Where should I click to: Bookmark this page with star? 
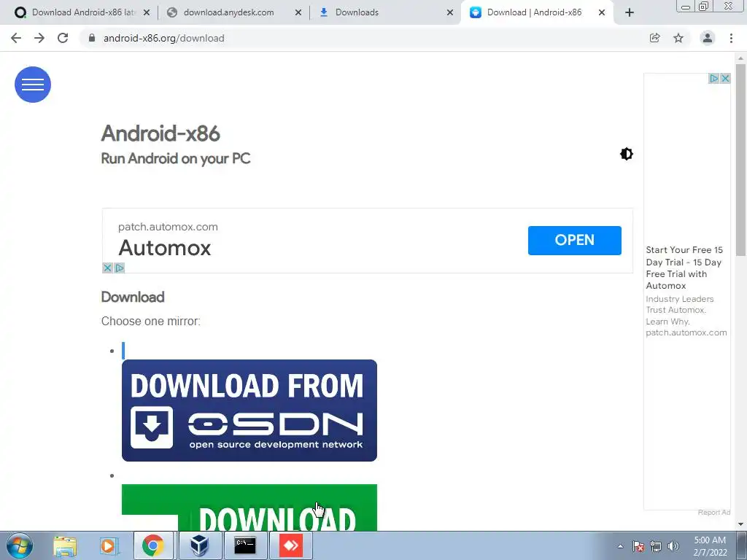pyautogui.click(x=678, y=38)
